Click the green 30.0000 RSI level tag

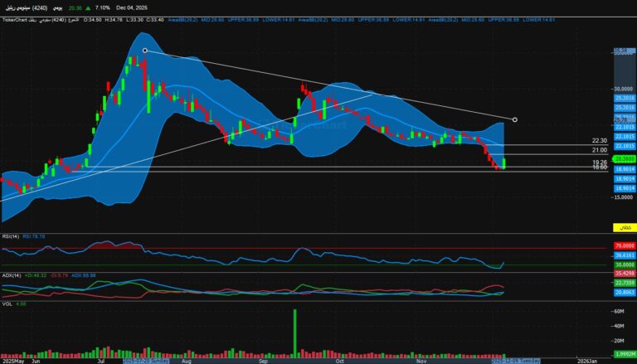[624, 265]
